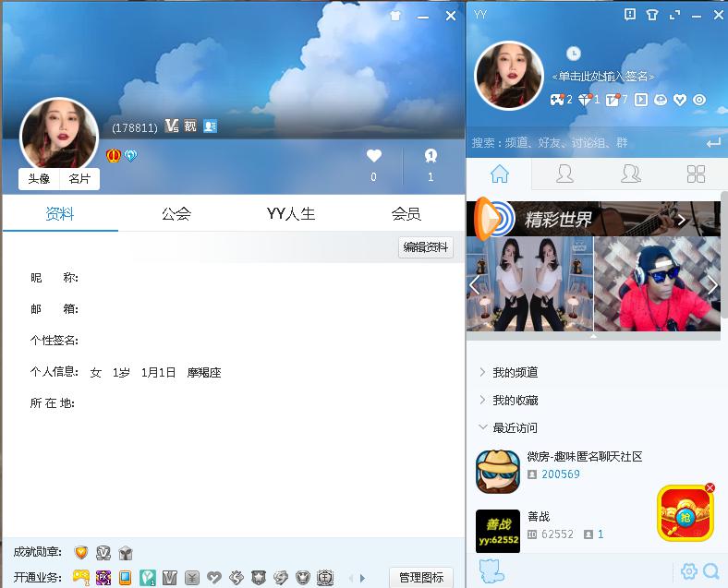728x588 pixels.
Task: Submit search with the enter arrow icon
Action: (x=712, y=143)
